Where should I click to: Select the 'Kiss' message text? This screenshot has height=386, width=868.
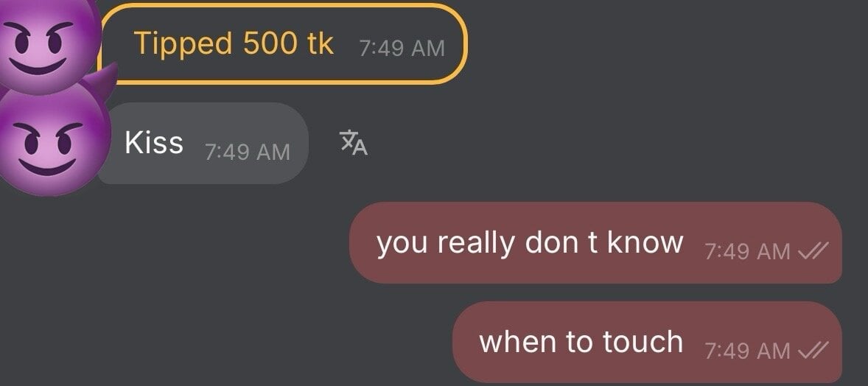coord(154,143)
